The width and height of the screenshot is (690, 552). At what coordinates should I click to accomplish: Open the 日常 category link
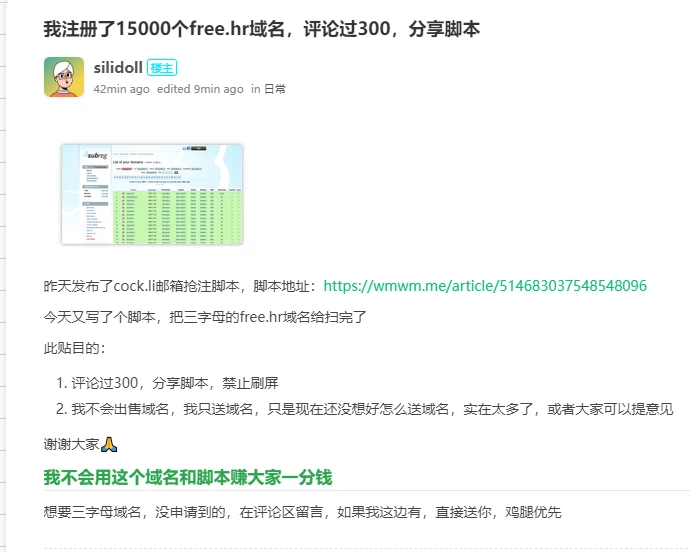(275, 89)
